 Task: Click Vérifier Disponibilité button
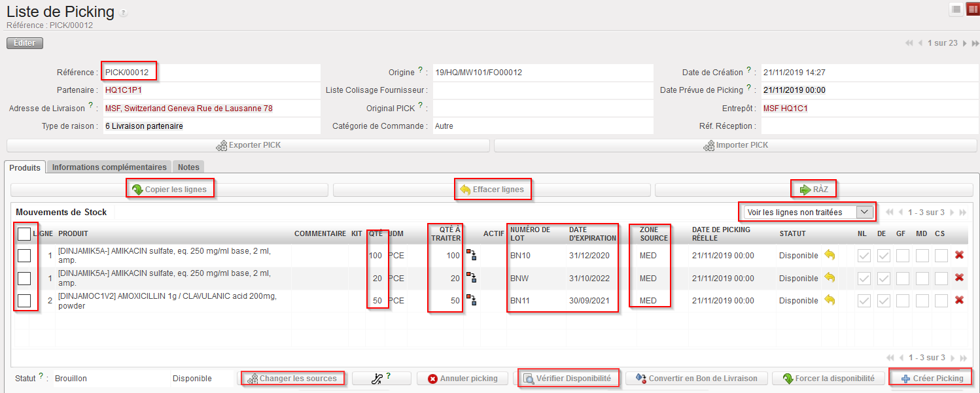point(568,379)
